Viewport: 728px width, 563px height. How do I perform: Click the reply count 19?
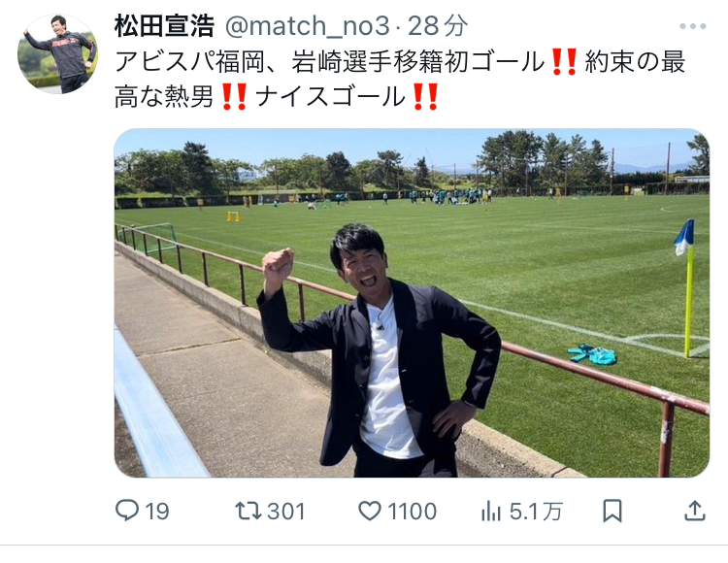(157, 512)
